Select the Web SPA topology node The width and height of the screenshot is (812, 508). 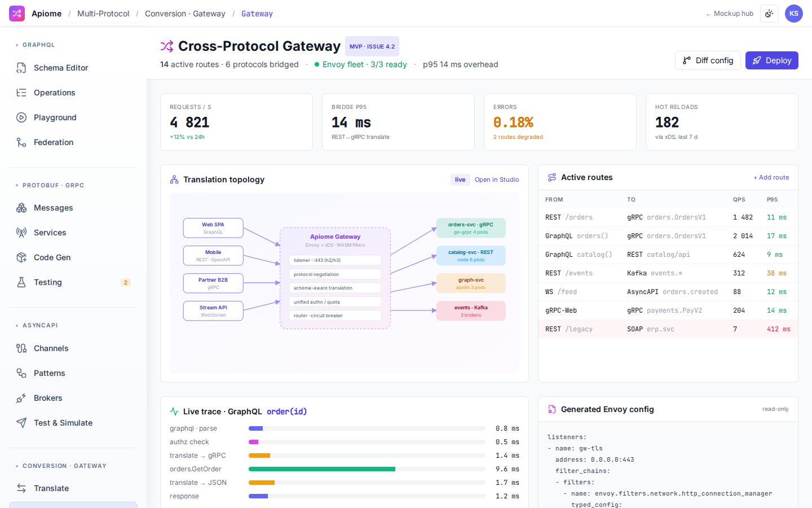[x=213, y=228]
